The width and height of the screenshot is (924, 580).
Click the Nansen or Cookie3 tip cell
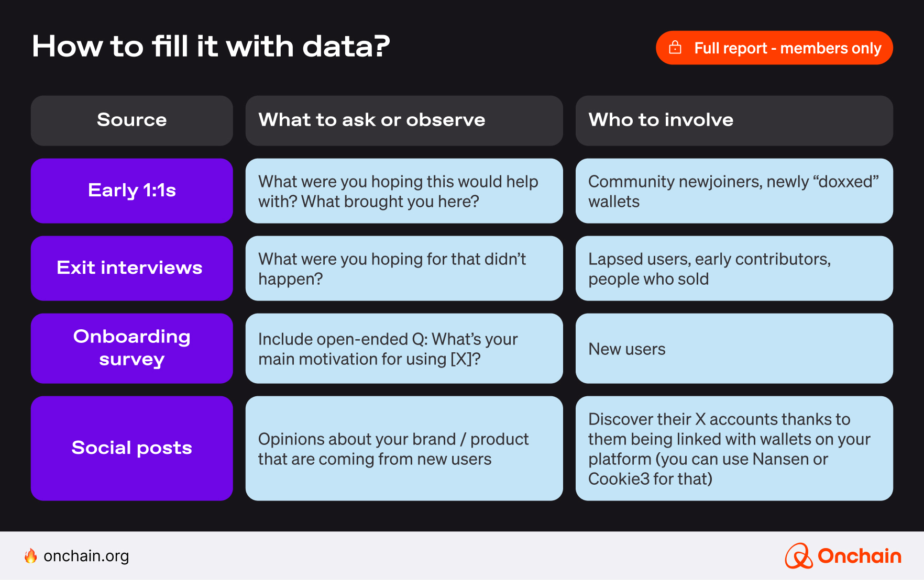pos(734,448)
